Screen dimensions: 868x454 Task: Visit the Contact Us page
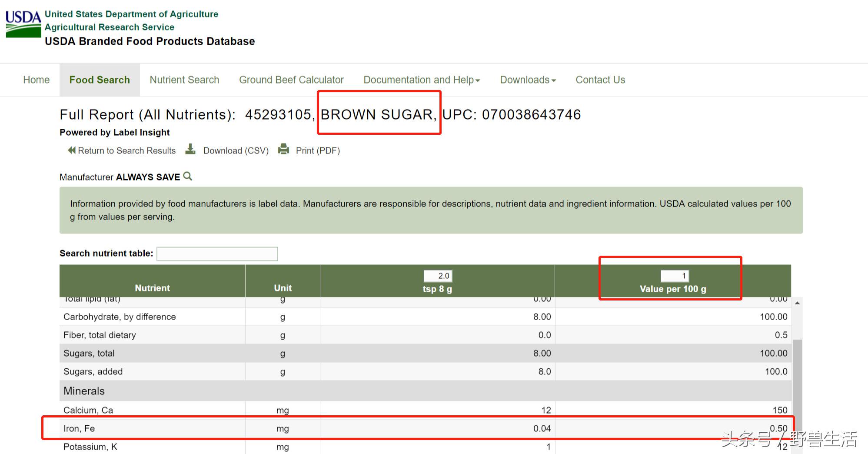[600, 80]
